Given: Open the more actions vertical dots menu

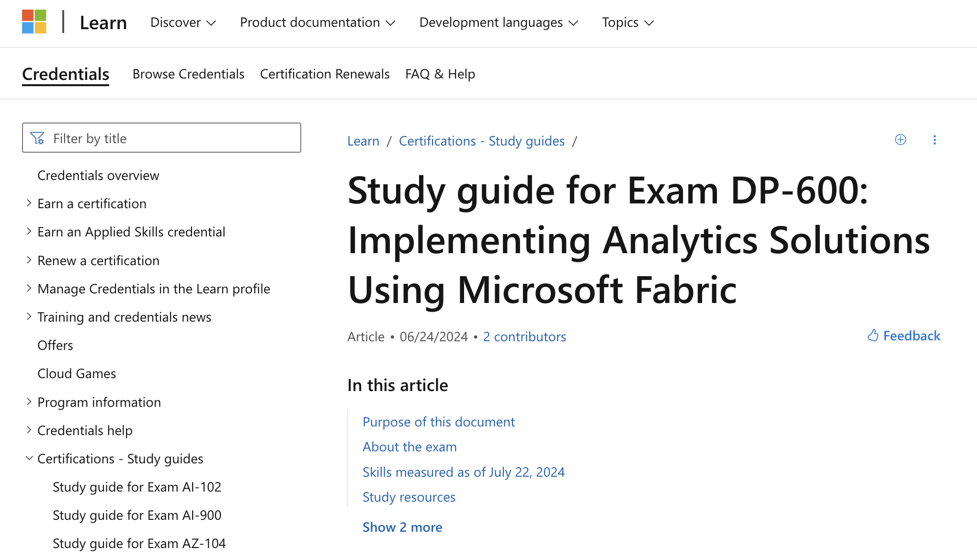Looking at the screenshot, I should [934, 140].
